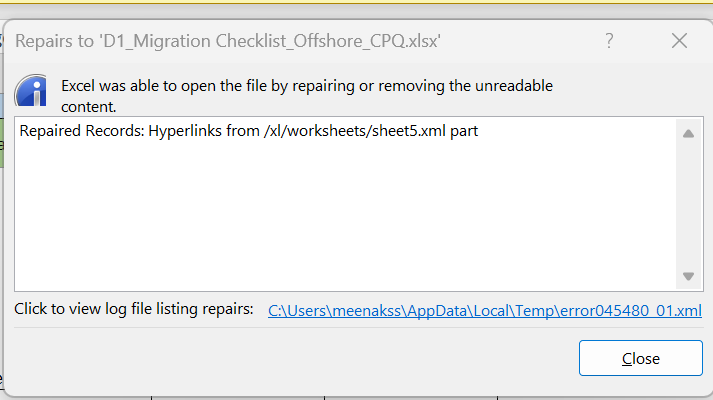Click empty title bar area left of Help
This screenshot has width=713, height=400.
point(520,41)
